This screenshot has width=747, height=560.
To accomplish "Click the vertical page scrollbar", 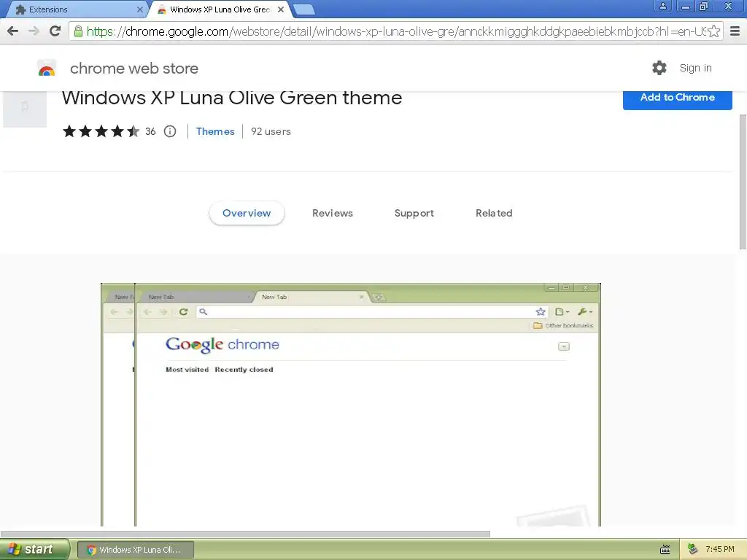I will pos(743,182).
